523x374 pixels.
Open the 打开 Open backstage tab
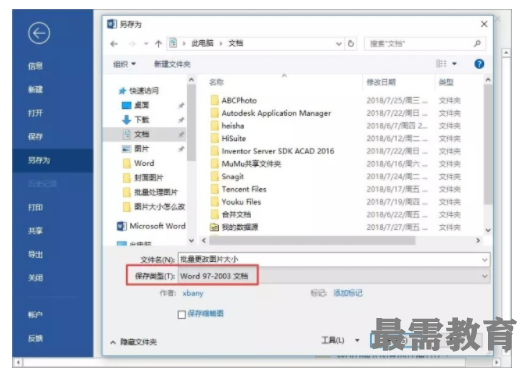coord(35,113)
